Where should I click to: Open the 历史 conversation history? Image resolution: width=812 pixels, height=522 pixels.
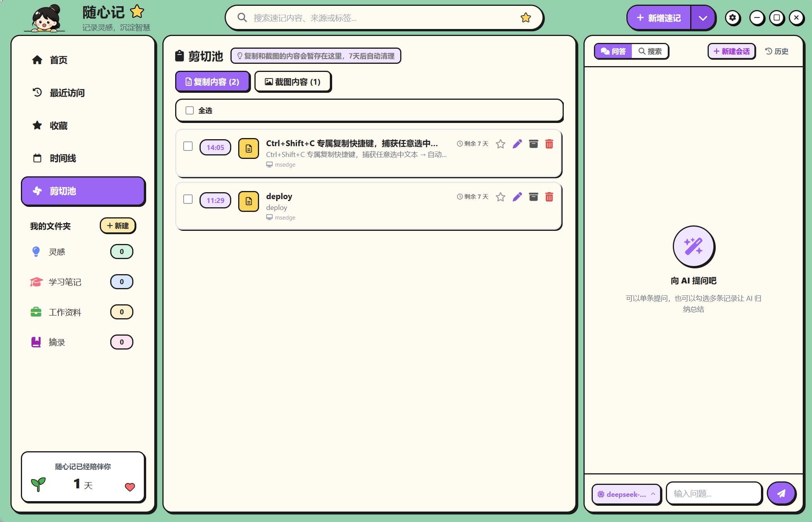point(776,51)
